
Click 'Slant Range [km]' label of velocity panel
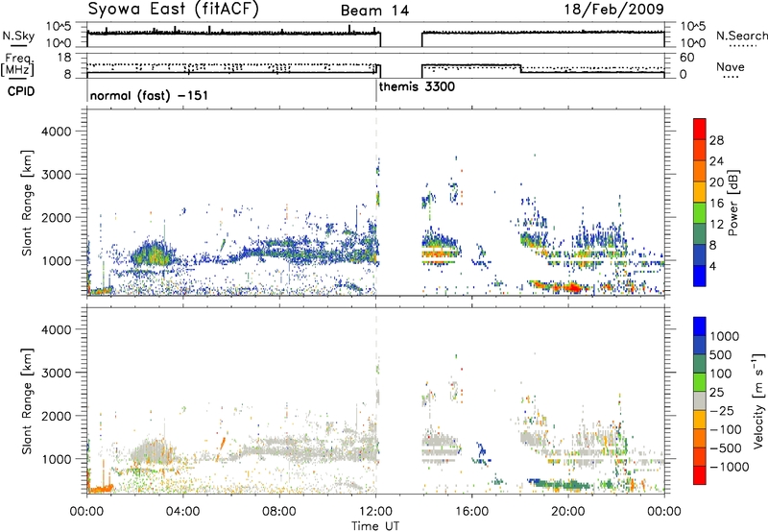point(27,400)
